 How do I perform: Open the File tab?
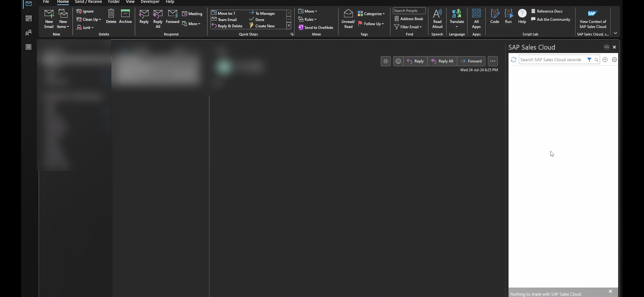click(46, 2)
